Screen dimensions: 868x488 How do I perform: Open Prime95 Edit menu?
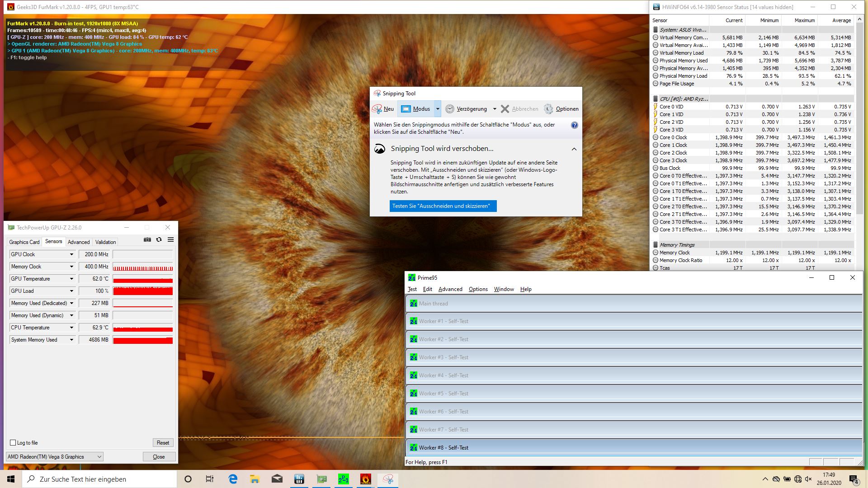pos(428,289)
